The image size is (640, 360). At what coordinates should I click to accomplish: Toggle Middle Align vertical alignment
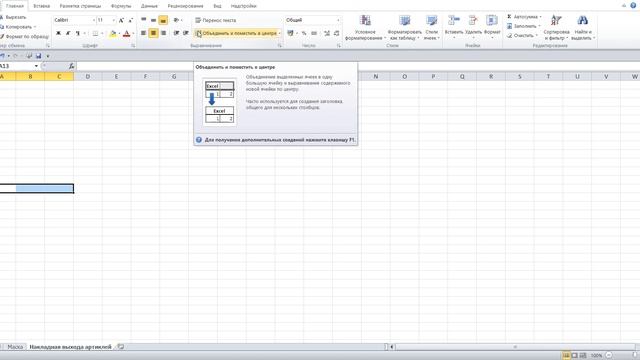coord(153,20)
